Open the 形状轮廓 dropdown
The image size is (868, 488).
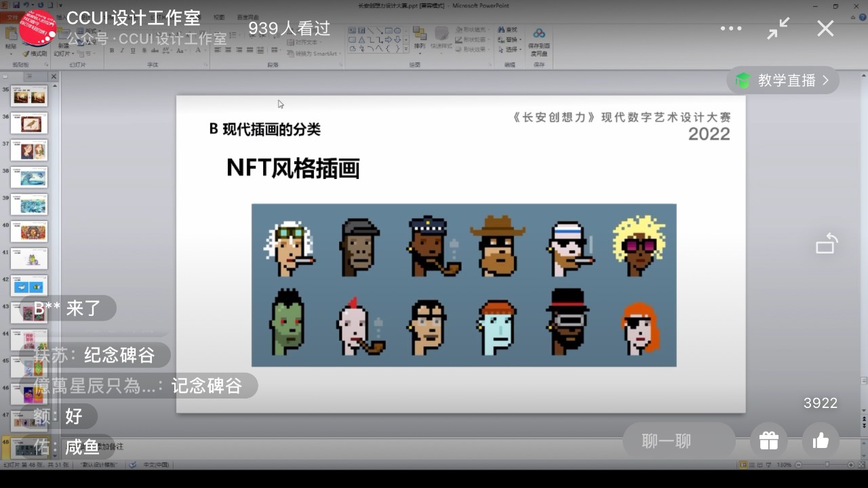click(472, 39)
